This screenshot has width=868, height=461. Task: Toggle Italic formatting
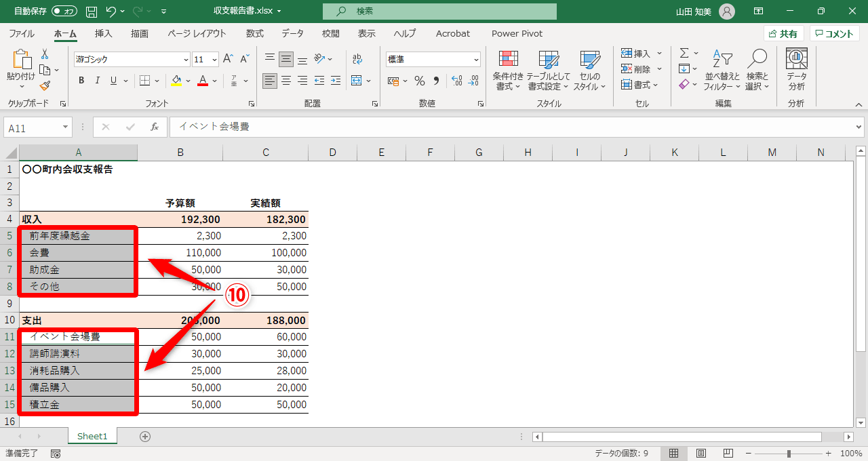click(x=98, y=81)
